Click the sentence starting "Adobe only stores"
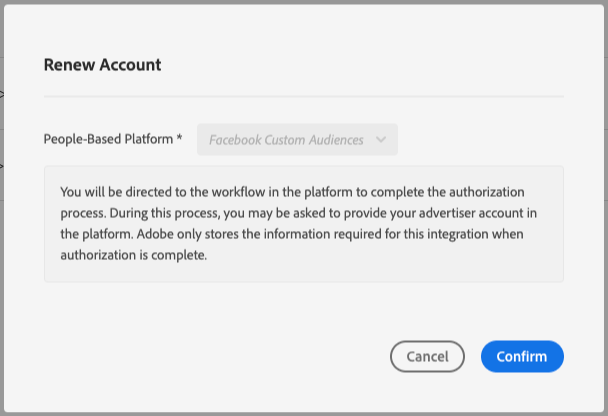Image resolution: width=608 pixels, height=416 pixels. (x=300, y=233)
